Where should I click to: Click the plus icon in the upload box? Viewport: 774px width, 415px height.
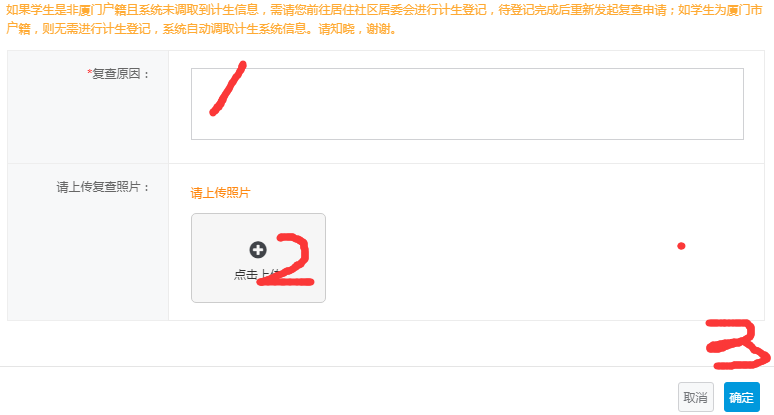tap(258, 250)
